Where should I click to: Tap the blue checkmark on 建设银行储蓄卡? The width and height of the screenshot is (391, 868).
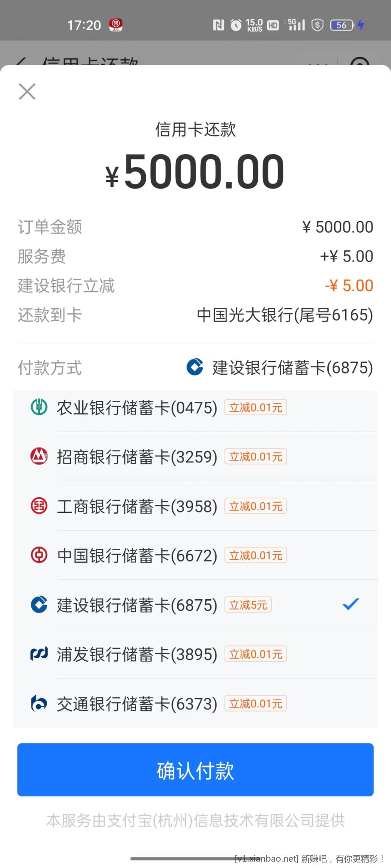pos(351,604)
